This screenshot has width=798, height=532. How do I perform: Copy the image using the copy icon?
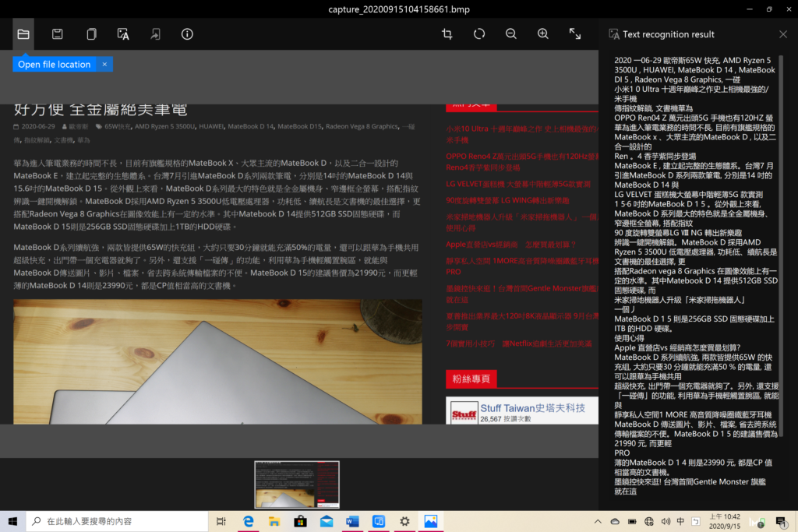click(91, 34)
